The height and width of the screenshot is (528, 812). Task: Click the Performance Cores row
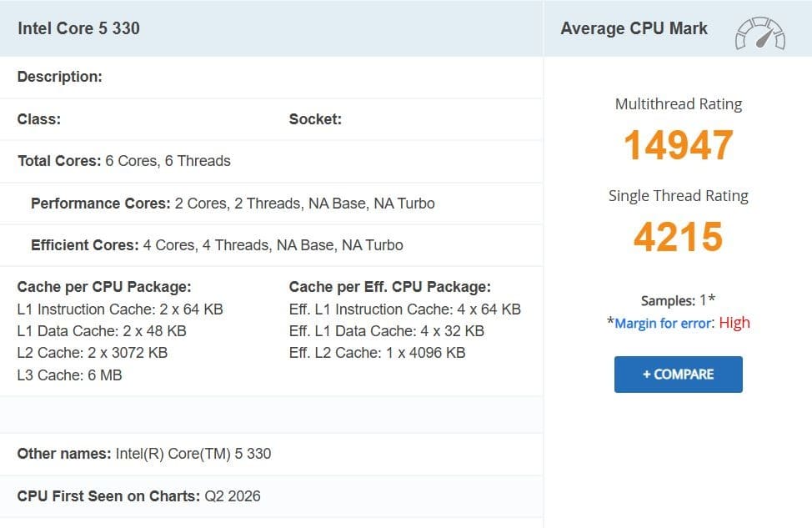pyautogui.click(x=233, y=204)
